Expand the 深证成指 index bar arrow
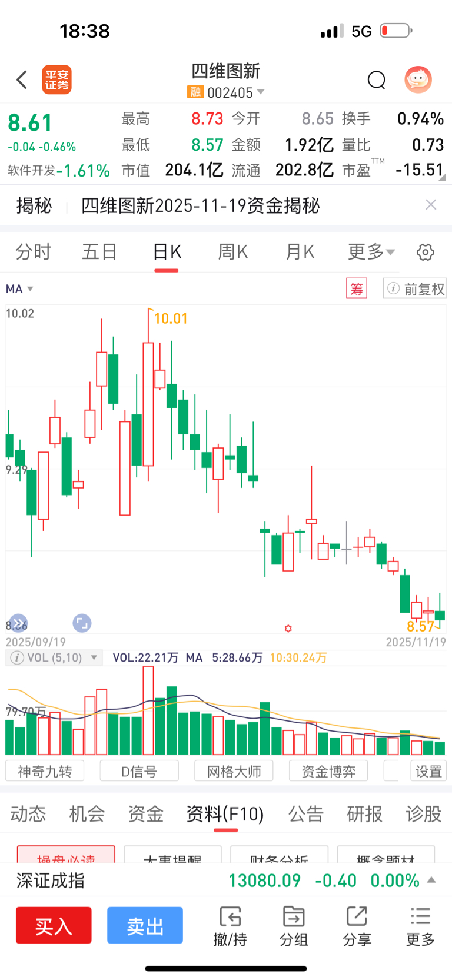This screenshot has width=452, height=980. (431, 880)
